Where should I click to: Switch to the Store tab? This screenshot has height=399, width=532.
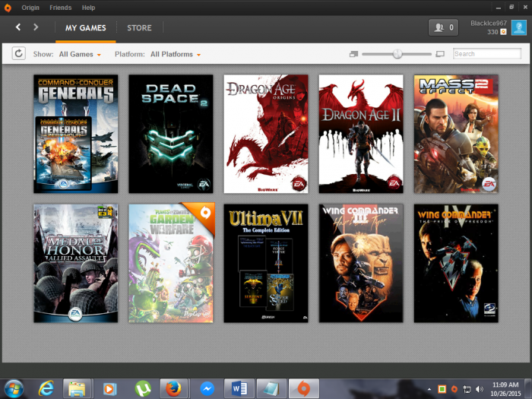[x=139, y=28]
